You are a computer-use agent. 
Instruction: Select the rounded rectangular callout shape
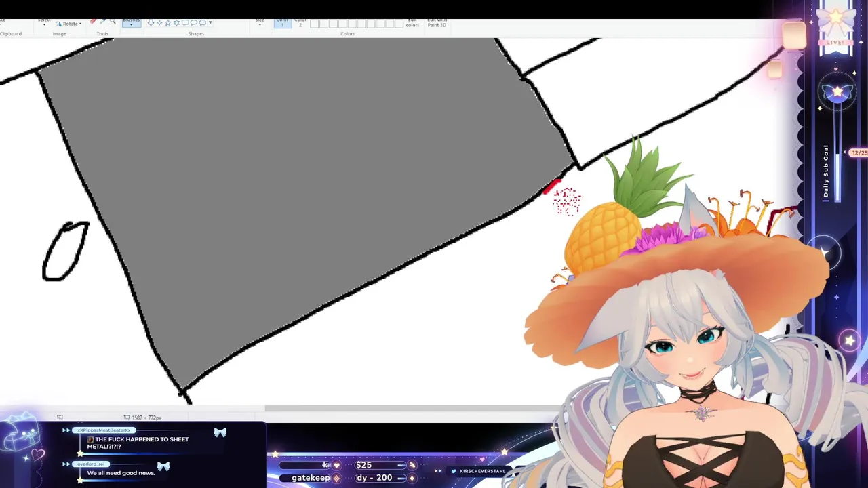[x=185, y=22]
